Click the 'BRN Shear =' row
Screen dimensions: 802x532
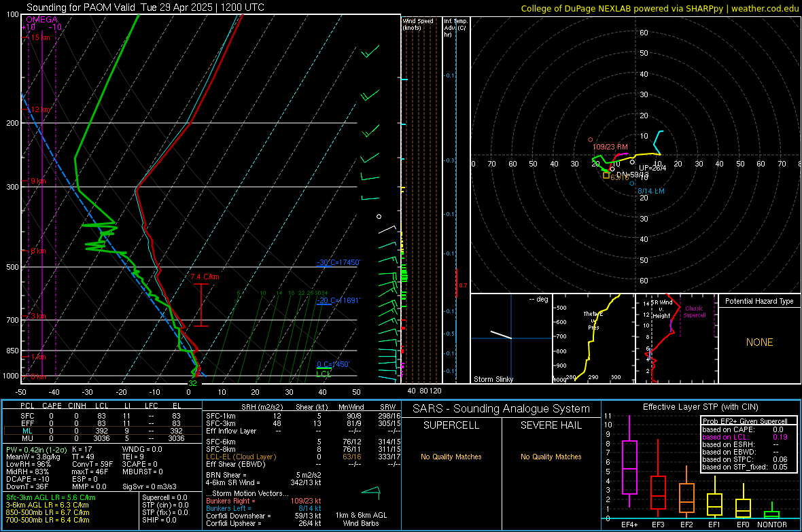point(264,475)
